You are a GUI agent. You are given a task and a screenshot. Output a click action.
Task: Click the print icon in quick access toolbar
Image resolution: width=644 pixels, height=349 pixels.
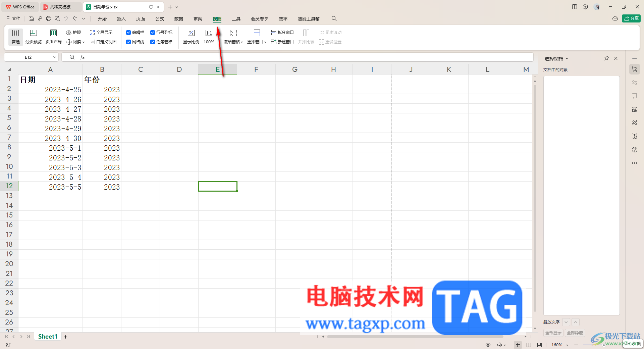click(49, 19)
